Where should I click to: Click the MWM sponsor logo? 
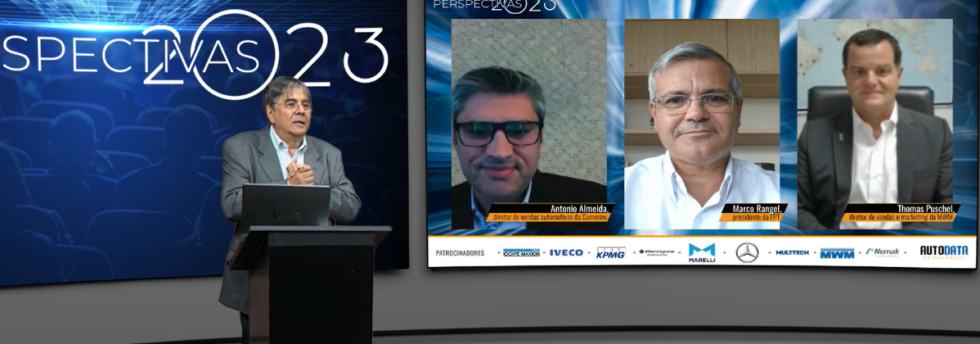(x=837, y=253)
